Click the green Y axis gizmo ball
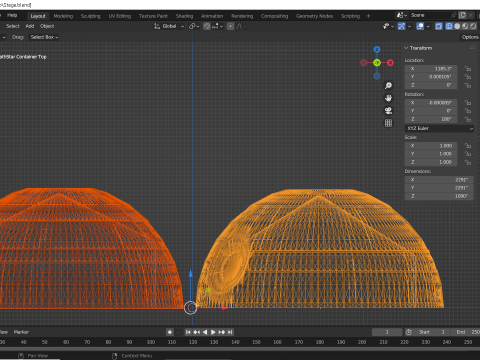The width and height of the screenshot is (480, 360). [377, 63]
